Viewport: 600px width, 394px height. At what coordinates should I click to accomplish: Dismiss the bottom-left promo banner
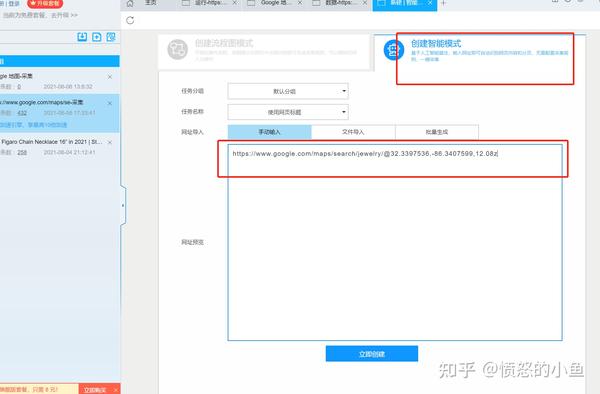tap(116, 390)
